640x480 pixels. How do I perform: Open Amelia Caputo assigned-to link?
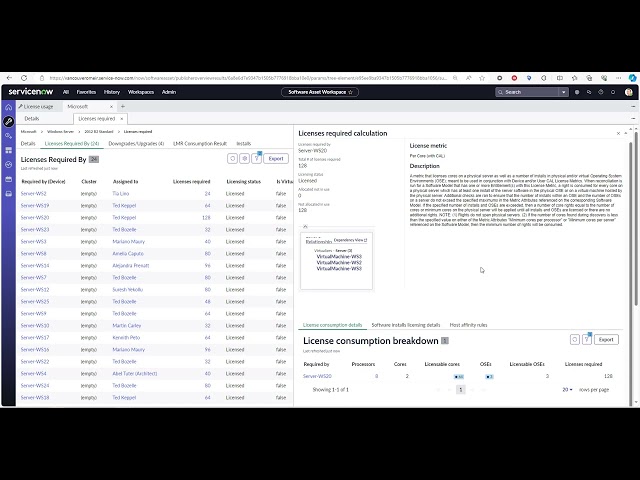(x=128, y=253)
